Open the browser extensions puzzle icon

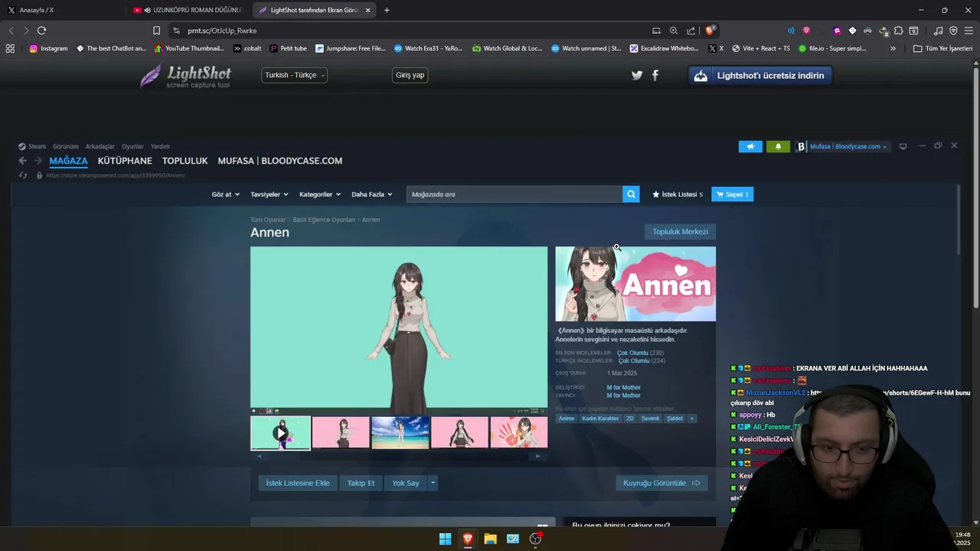[899, 31]
